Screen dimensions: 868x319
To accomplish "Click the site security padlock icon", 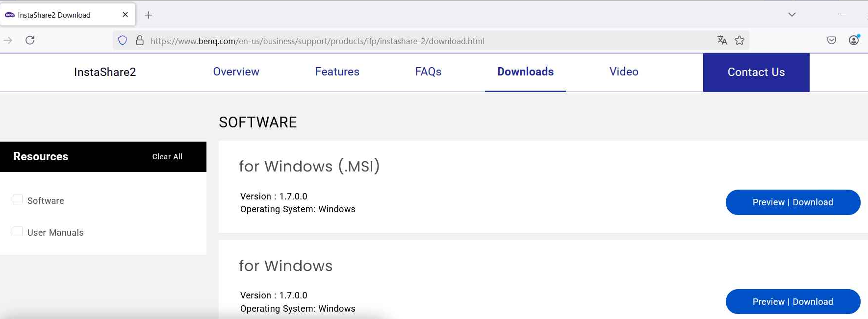I will 140,41.
